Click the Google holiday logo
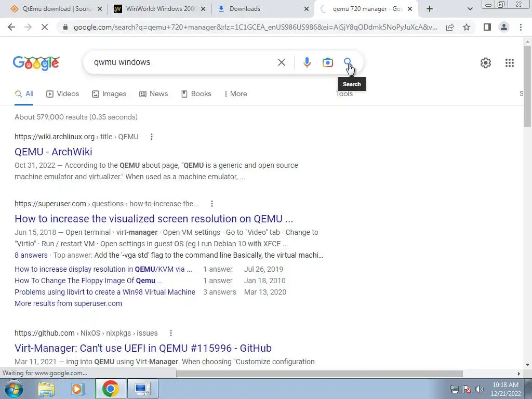Image resolution: width=532 pixels, height=399 pixels. (36, 63)
